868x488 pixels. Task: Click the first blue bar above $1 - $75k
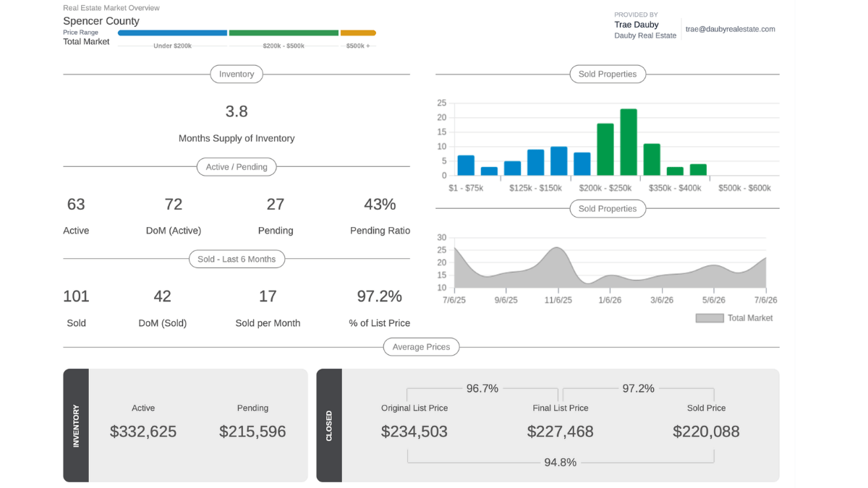coord(466,166)
